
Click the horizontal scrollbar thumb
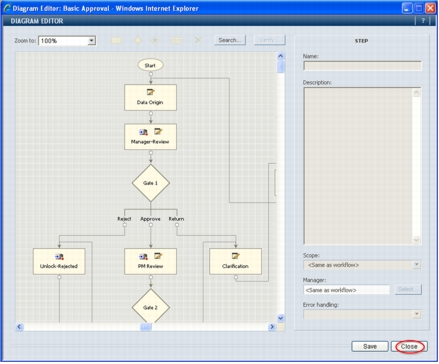point(146,327)
